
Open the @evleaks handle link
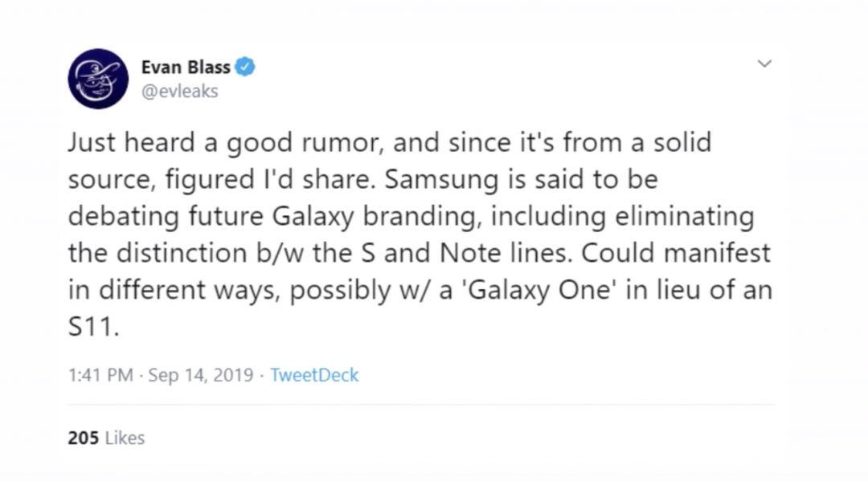(179, 92)
